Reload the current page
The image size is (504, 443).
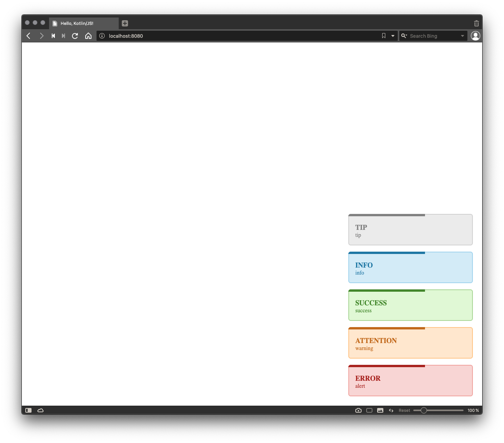coord(75,36)
